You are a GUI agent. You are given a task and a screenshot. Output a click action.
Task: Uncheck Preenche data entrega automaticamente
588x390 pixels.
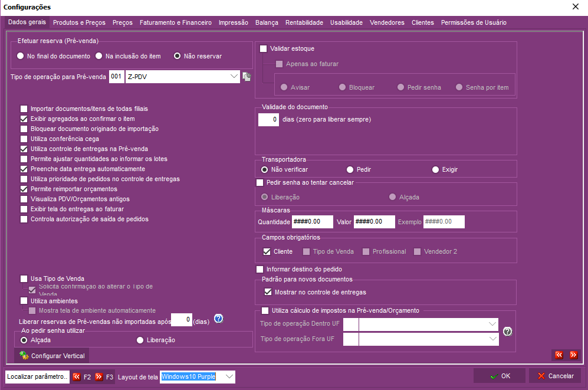[24, 169]
